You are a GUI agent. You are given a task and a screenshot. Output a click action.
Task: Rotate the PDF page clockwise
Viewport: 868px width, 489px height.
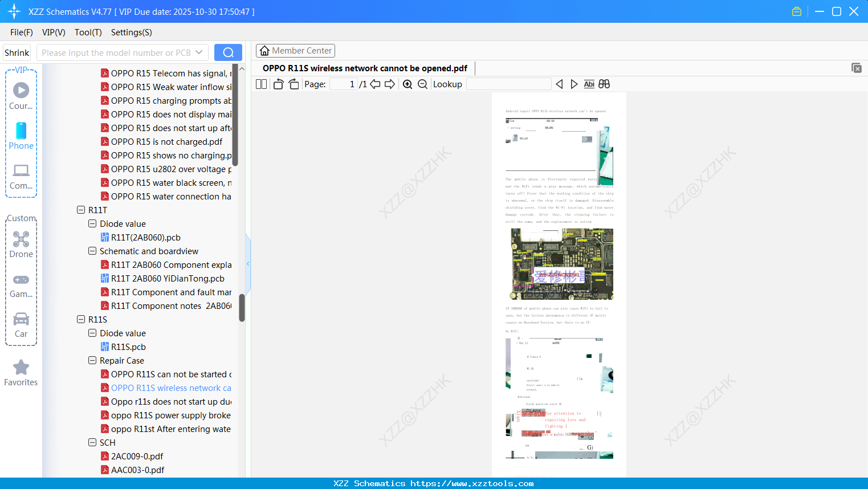[x=294, y=84]
